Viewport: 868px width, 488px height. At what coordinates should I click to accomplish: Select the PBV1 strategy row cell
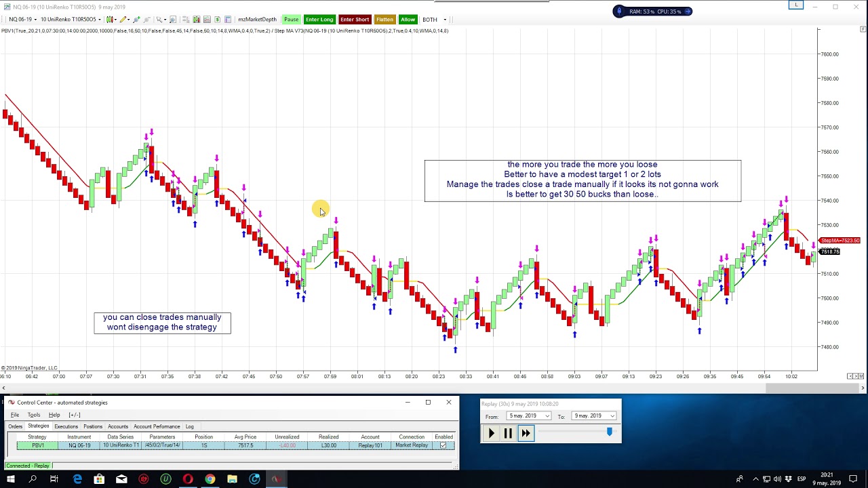coord(37,445)
